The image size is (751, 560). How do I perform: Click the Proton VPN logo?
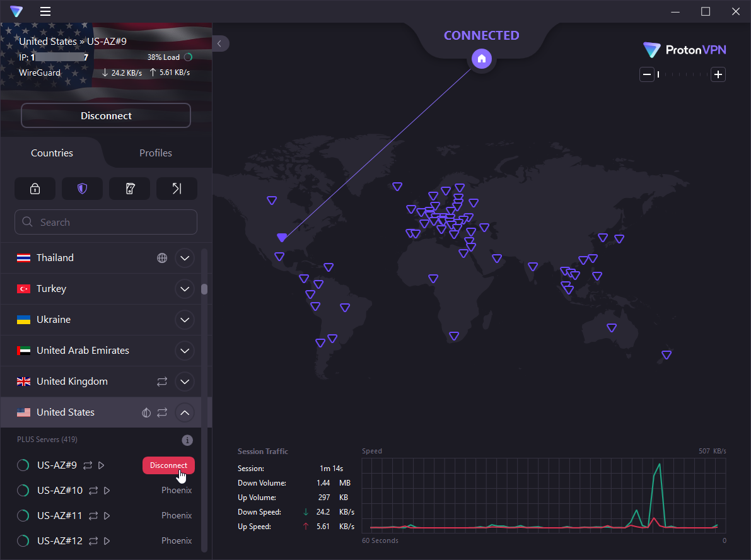pos(684,50)
